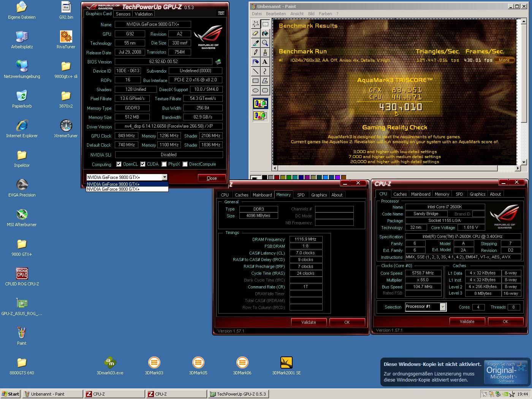
Task: Click Validate in the CPU-Z memory window
Action: (309, 322)
